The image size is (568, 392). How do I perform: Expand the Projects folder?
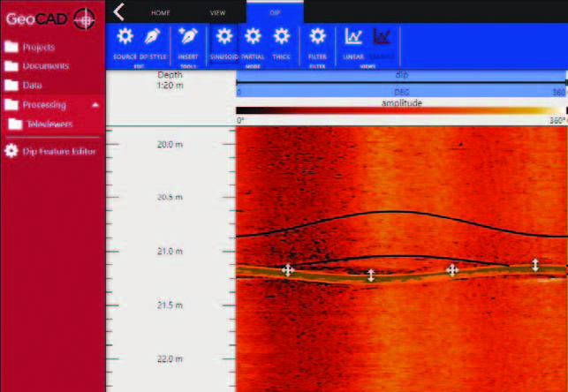click(x=38, y=47)
